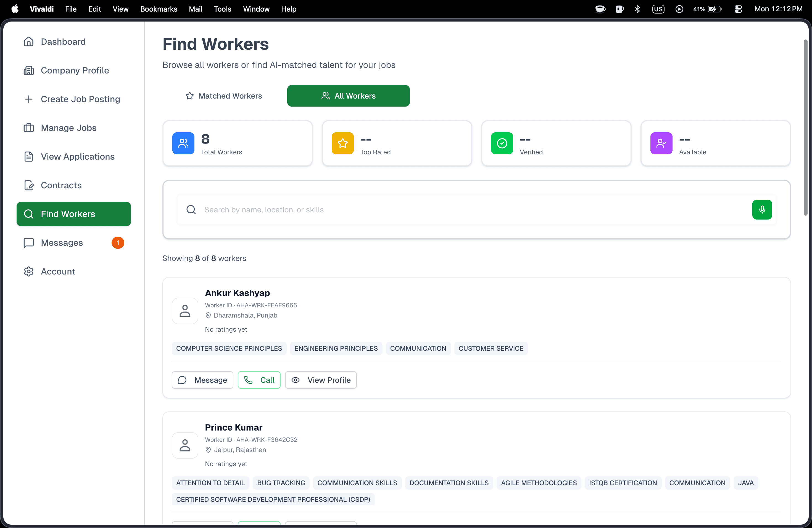Image resolution: width=812 pixels, height=528 pixels.
Task: Activate voice search microphone button
Action: click(x=762, y=209)
